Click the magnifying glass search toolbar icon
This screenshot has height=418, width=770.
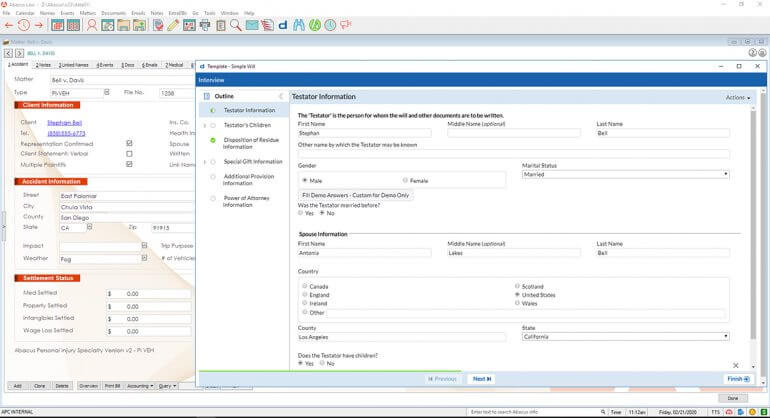click(236, 25)
